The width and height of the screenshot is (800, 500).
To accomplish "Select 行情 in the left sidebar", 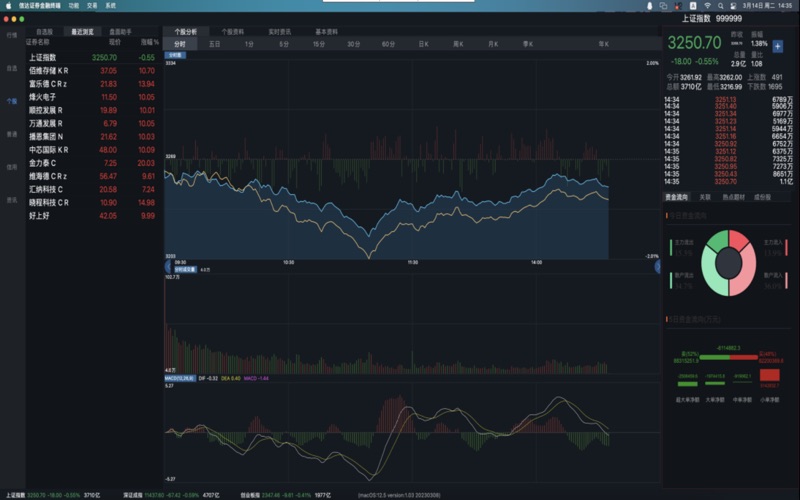I will click(x=12, y=35).
